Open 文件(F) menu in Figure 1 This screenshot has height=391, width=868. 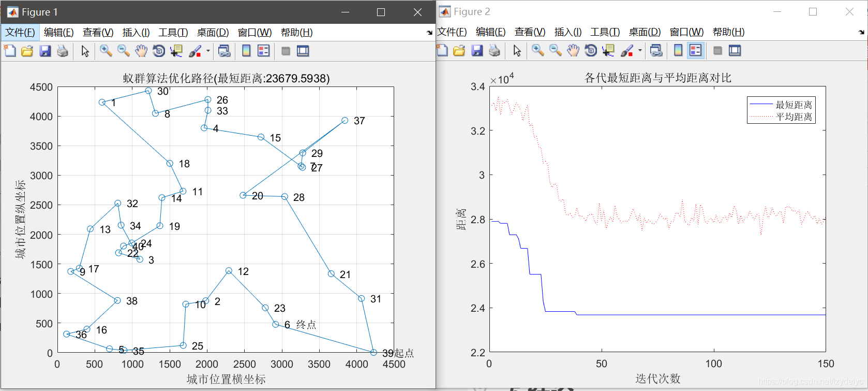pyautogui.click(x=20, y=32)
